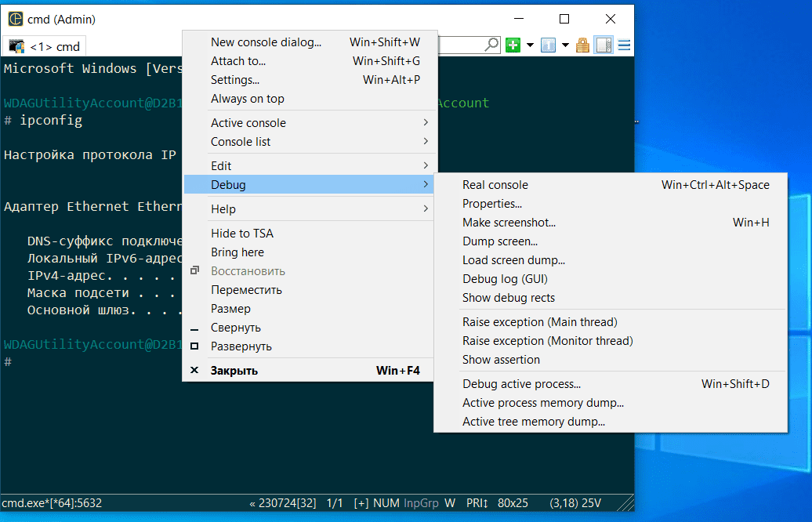Click the [+] status bar indicator
This screenshot has height=522, width=812.
click(361, 503)
